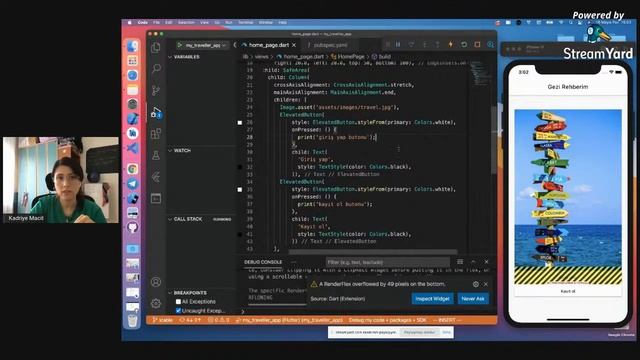Focus the debug console filter field
Screen dimensions: 640x360
click(388, 262)
